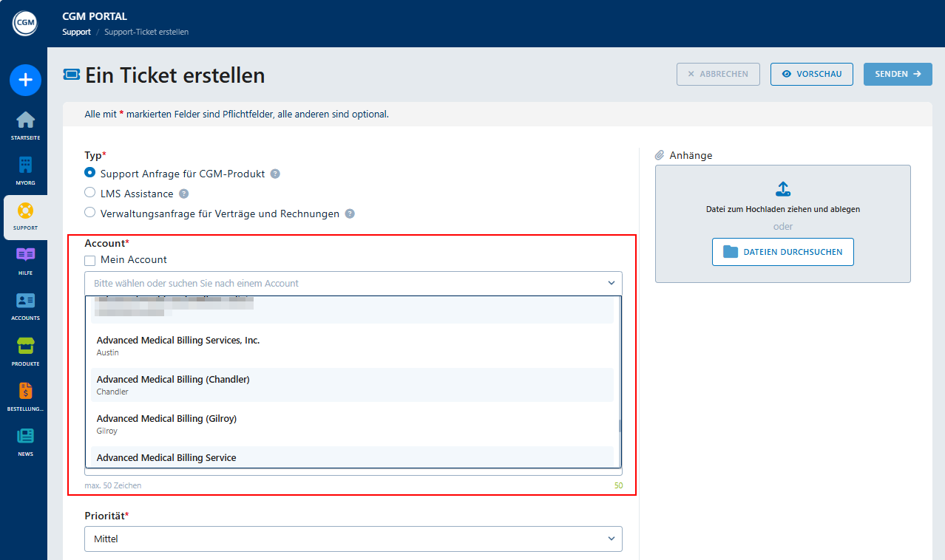Open Produkte shop icon

(x=25, y=346)
